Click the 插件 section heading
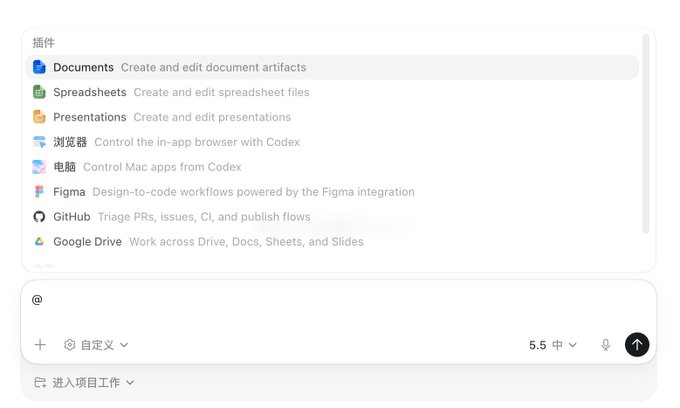This screenshot has width=680, height=408. pyautogui.click(x=43, y=42)
